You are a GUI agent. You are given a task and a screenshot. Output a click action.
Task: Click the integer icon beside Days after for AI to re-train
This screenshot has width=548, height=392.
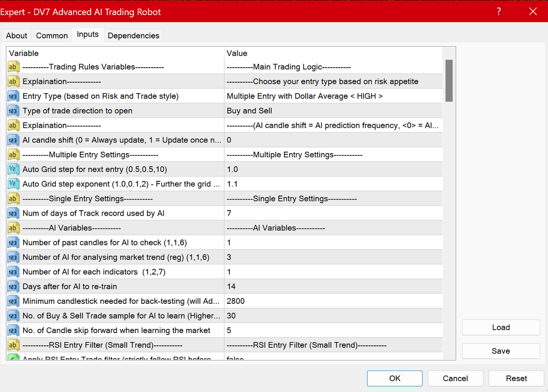[x=13, y=286]
